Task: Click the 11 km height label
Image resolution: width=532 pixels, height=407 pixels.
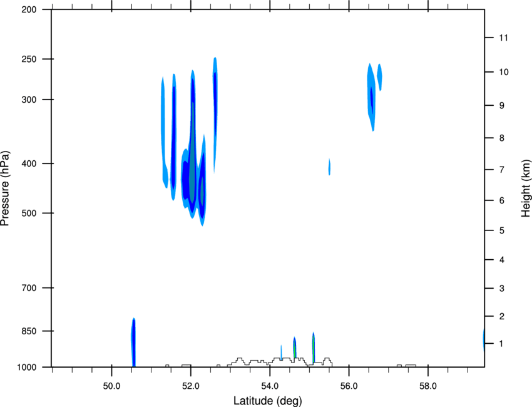Action: coord(503,38)
